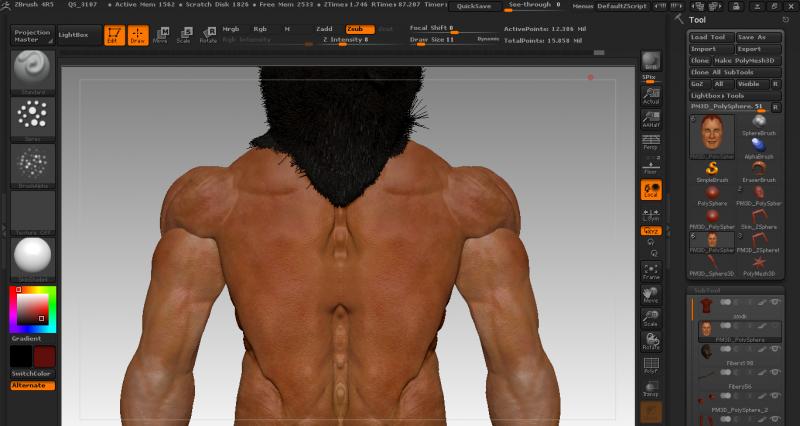
Task: Click the Actual size zoom icon
Action: [x=651, y=96]
